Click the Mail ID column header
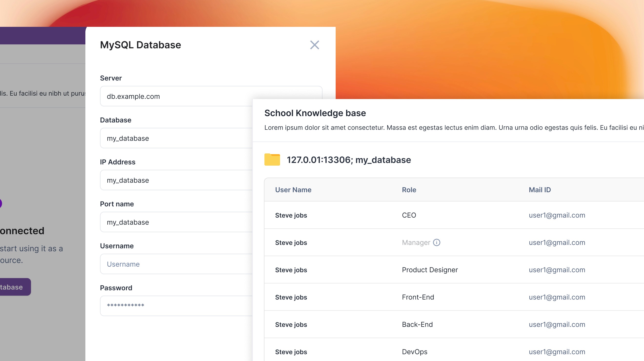Image resolution: width=644 pixels, height=361 pixels. (x=540, y=190)
